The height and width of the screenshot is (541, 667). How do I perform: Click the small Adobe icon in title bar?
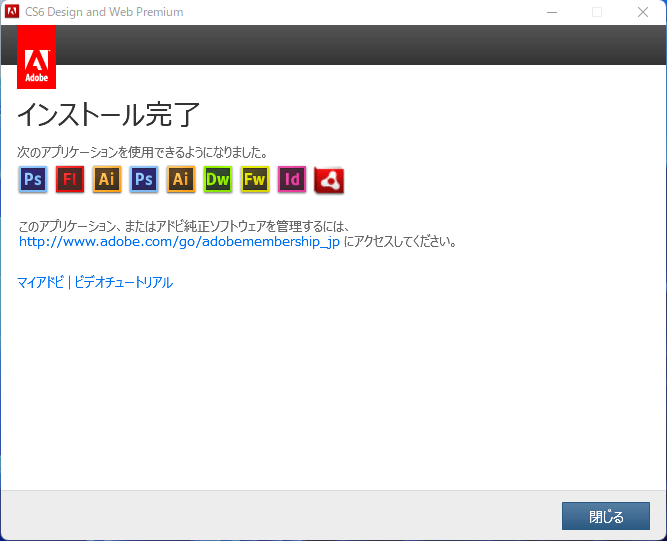(x=12, y=11)
